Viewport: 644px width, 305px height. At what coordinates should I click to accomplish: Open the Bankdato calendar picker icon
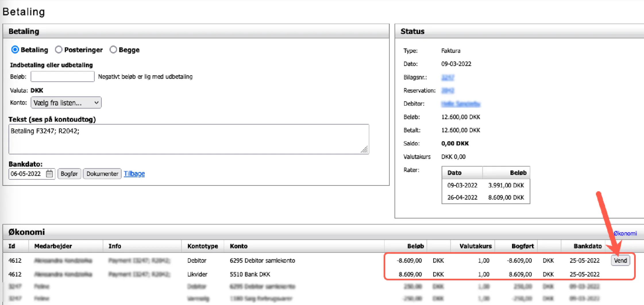coord(49,174)
